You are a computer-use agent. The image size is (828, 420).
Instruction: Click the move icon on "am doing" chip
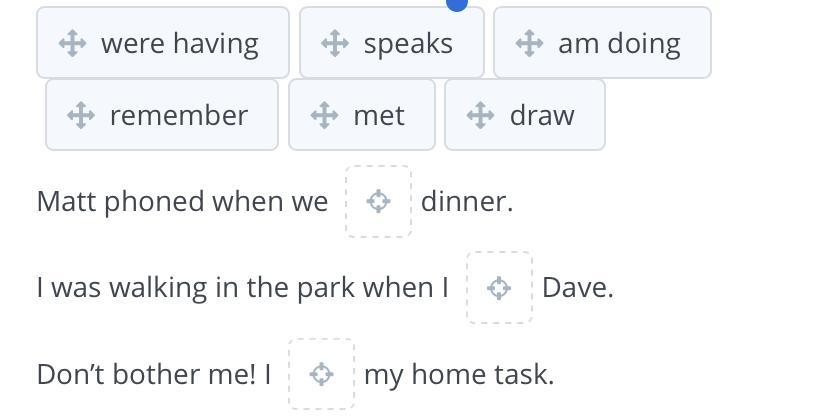(528, 43)
